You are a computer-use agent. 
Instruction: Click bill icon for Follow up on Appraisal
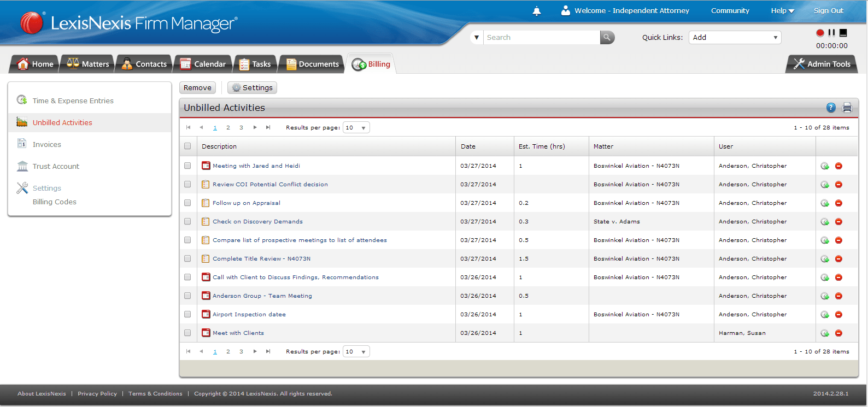click(825, 203)
